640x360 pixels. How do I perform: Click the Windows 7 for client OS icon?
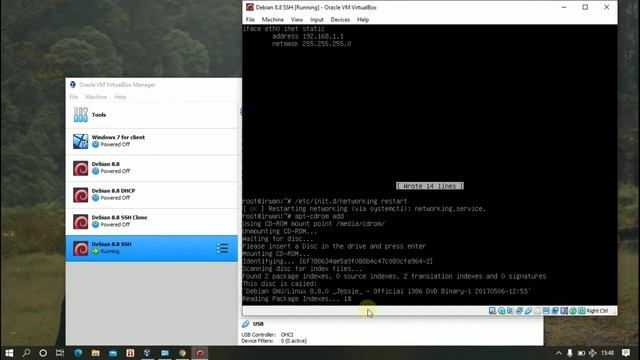(80, 141)
